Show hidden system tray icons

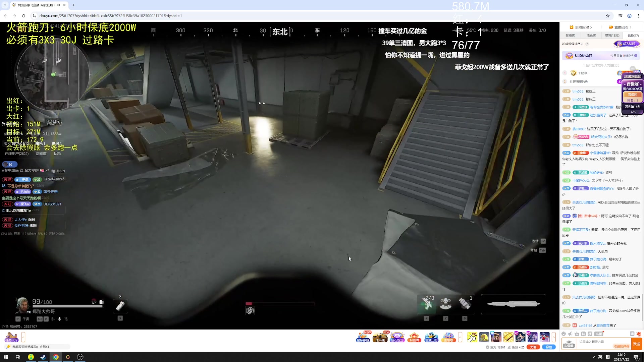tap(594, 357)
